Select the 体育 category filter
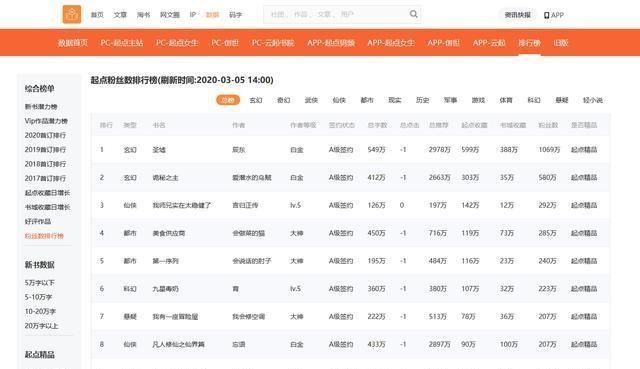This screenshot has height=369, width=640. 506,100
